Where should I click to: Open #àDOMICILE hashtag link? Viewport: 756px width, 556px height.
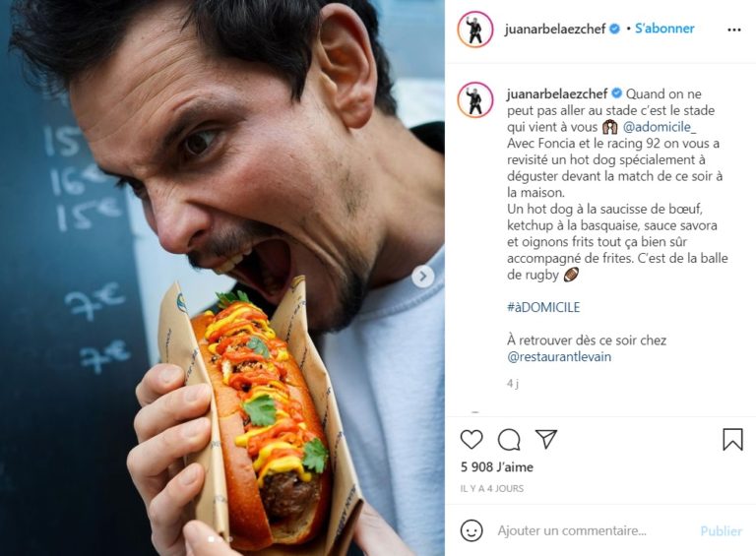point(543,307)
